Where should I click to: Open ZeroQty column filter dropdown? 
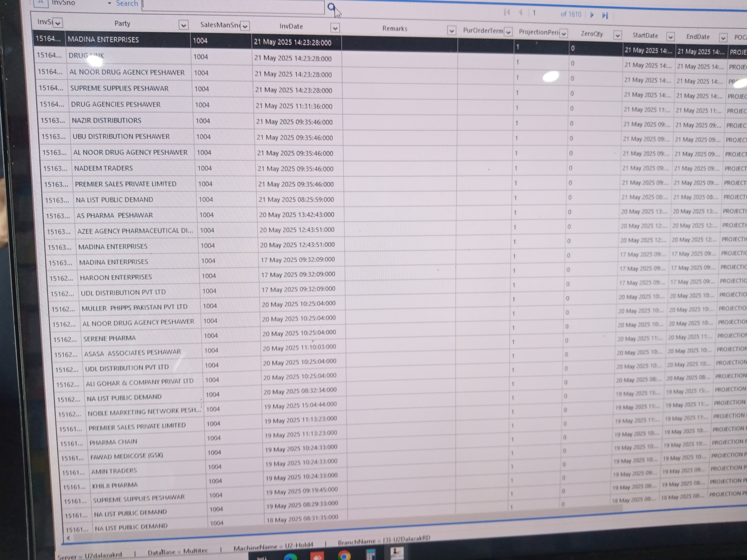pos(617,35)
